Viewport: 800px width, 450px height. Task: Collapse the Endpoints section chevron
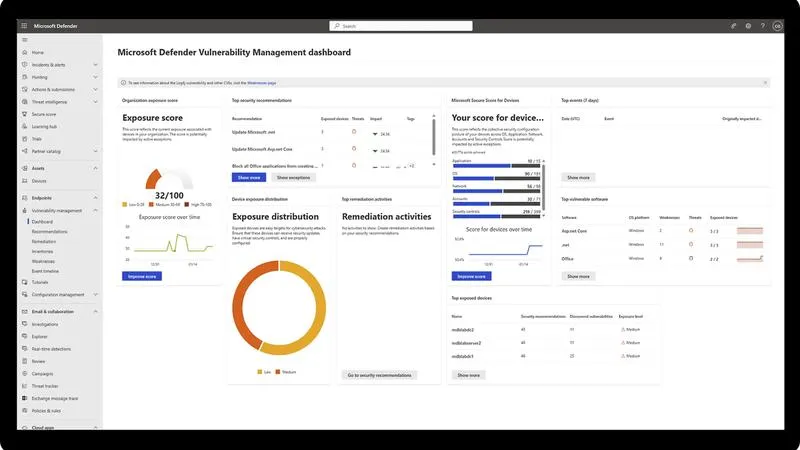[95, 198]
